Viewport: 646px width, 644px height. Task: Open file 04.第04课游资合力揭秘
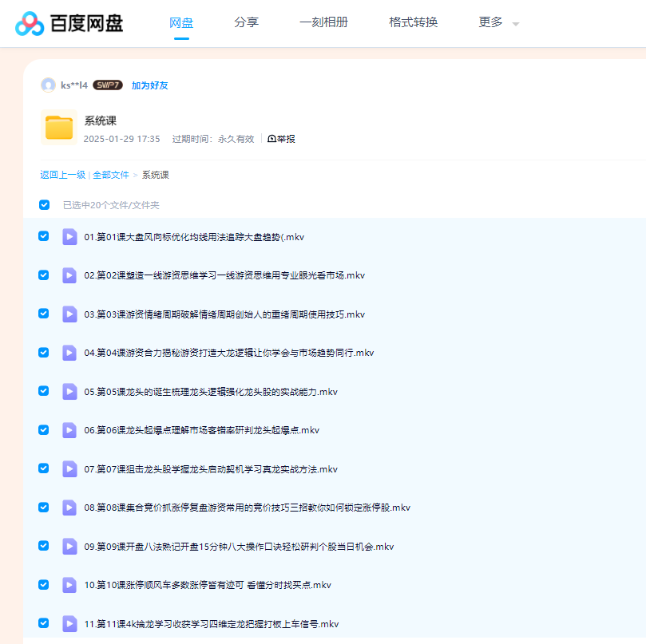point(229,353)
